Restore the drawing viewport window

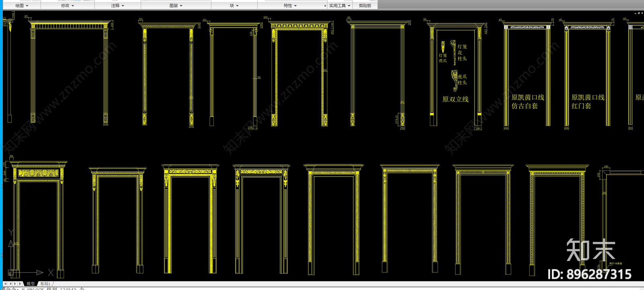coord(639,13)
